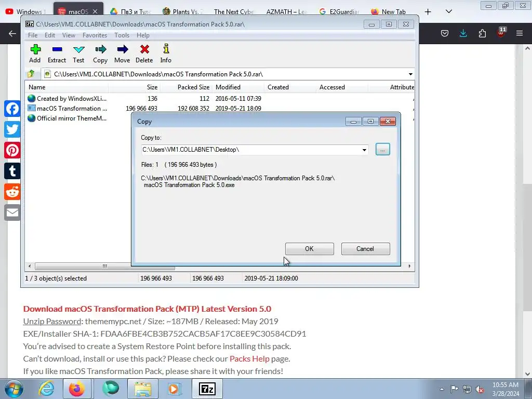Open the Firefox list all tabs chevron
Screen dimensions: 532x399
448,11
